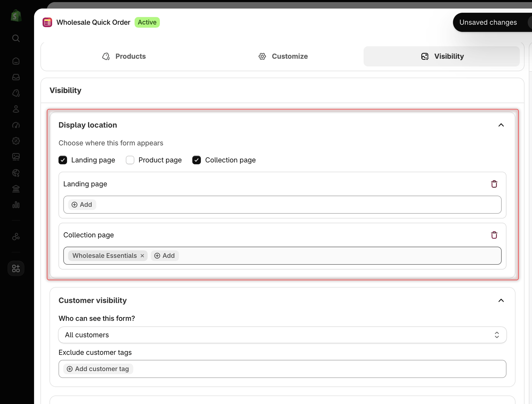The height and width of the screenshot is (404, 532).
Task: Collapse the Display location section
Action: (x=501, y=125)
